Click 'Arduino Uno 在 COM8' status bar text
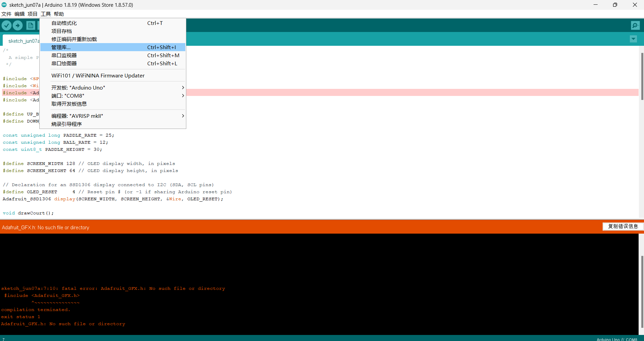This screenshot has width=644, height=341. click(x=617, y=339)
